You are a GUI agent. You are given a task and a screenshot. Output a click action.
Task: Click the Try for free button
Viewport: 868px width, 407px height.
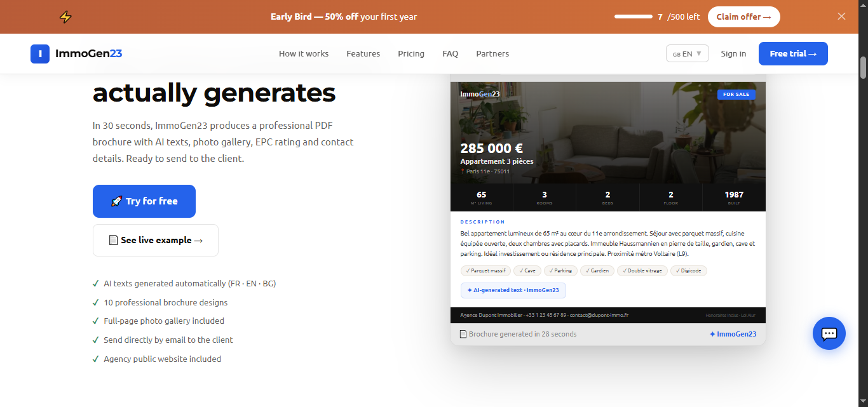(144, 201)
